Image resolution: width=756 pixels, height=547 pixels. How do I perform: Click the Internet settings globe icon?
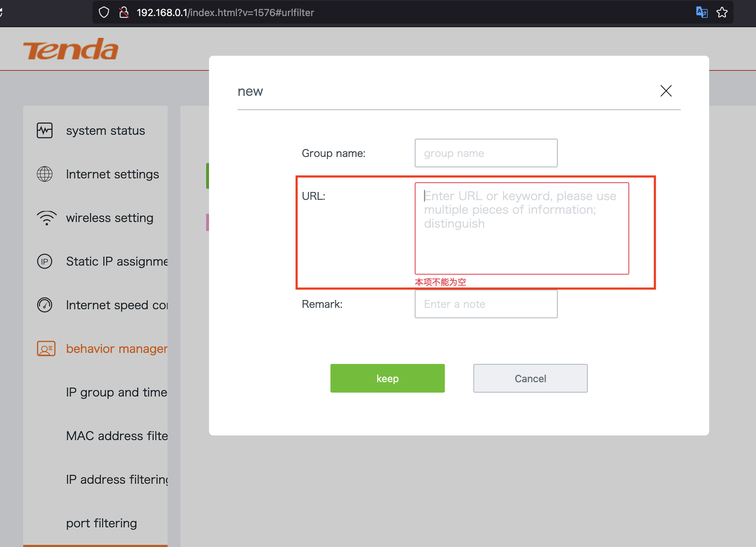[x=45, y=174]
